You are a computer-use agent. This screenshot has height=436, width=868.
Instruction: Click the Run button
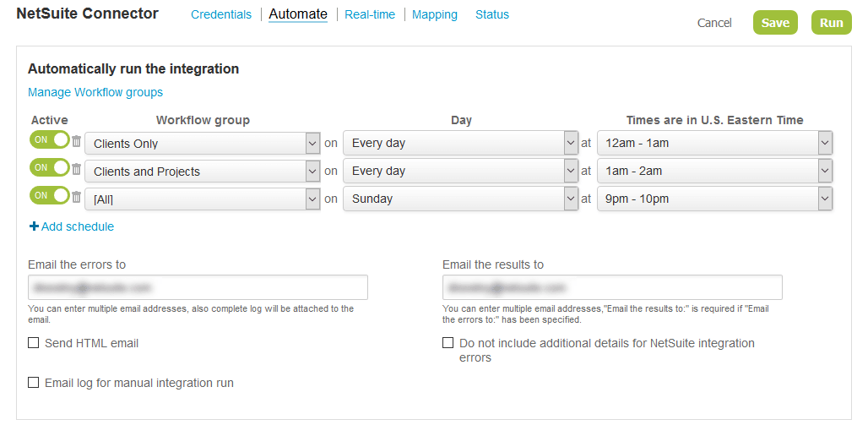pos(832,23)
